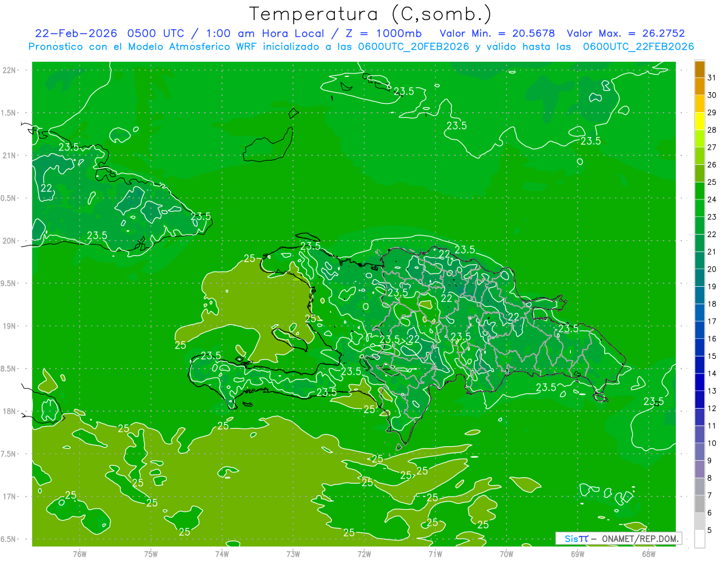Click the "75W" longitude axis label
The width and height of the screenshot is (728, 562).
[150, 554]
